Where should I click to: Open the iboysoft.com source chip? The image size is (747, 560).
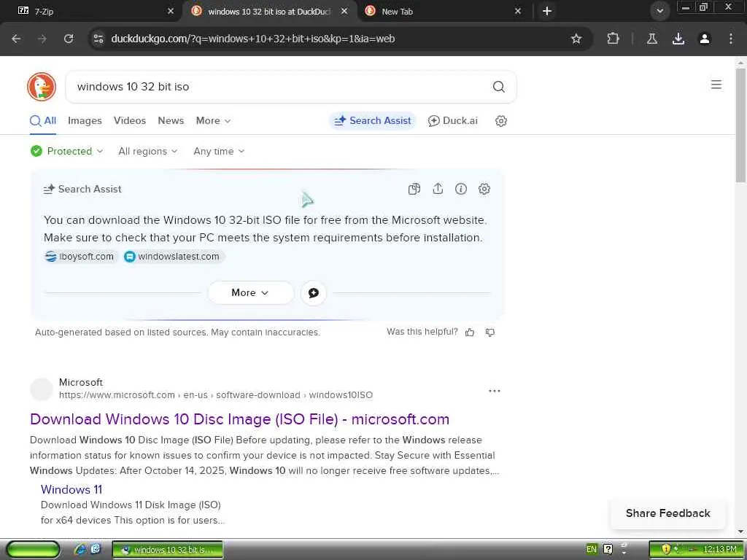pyautogui.click(x=80, y=257)
